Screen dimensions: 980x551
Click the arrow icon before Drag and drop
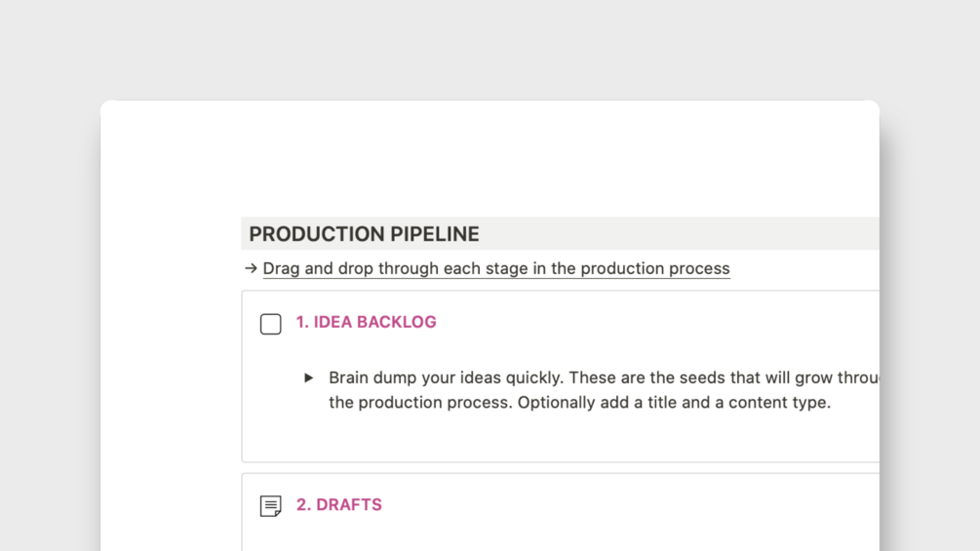click(251, 268)
